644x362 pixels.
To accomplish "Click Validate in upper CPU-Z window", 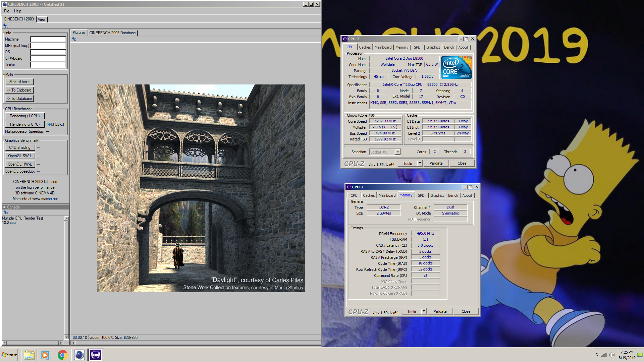I will 436,164.
